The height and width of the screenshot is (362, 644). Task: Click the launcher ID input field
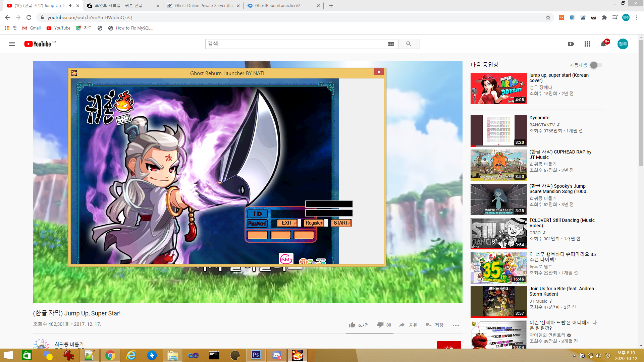pyautogui.click(x=329, y=204)
